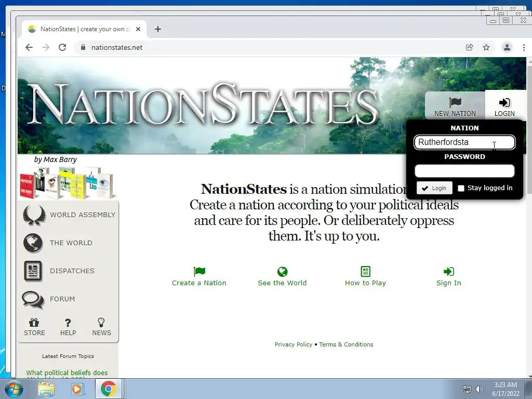Open Dispatches newspaper icon

(x=33, y=271)
